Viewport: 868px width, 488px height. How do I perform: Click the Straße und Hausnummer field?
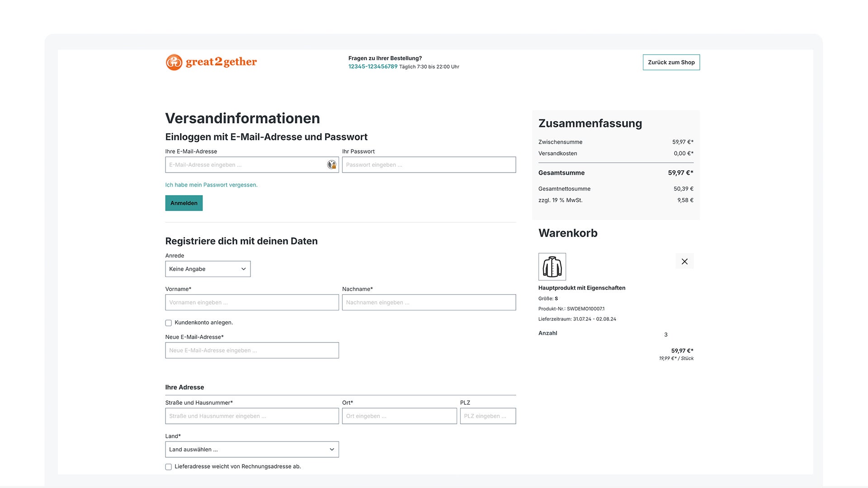252,416
